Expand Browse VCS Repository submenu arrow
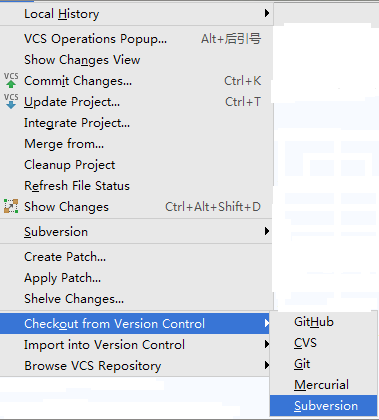This screenshot has height=420, width=379. pos(267,365)
